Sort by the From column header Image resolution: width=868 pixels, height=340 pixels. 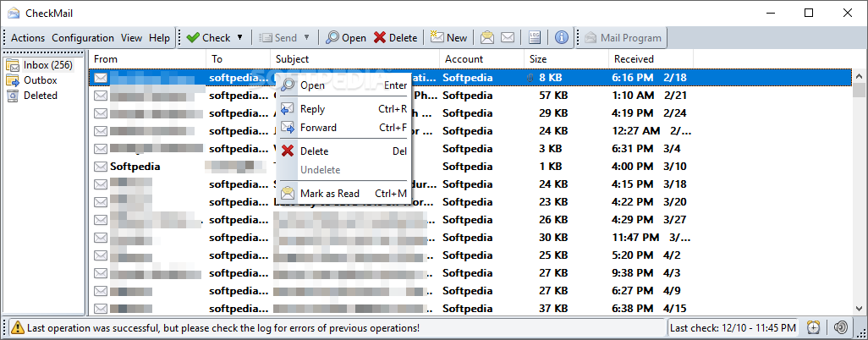coord(147,58)
